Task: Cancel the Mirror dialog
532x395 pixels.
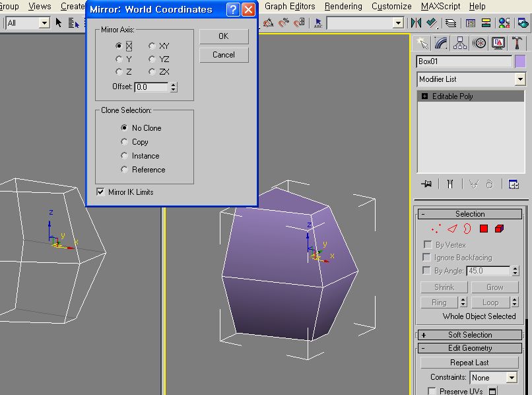Action: (224, 55)
